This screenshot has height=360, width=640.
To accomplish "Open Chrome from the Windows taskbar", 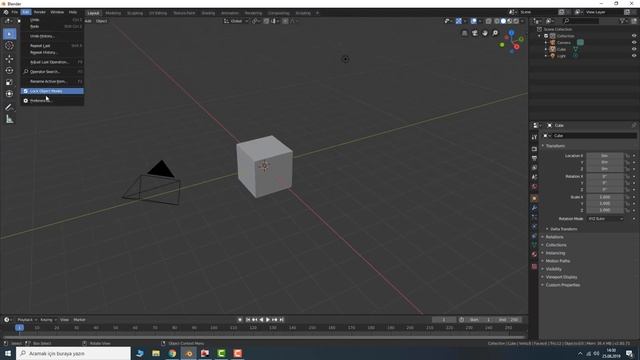I will click(172, 353).
